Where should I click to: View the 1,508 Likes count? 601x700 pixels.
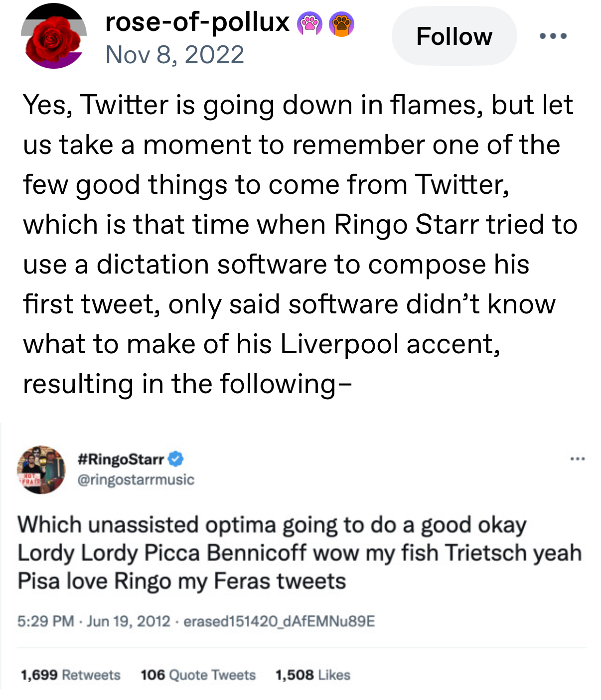(312, 675)
